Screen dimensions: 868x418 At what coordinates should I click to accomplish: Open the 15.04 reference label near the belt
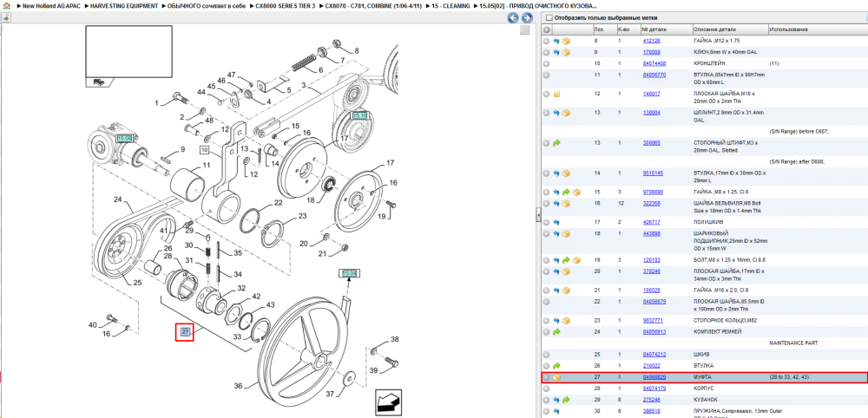(349, 273)
